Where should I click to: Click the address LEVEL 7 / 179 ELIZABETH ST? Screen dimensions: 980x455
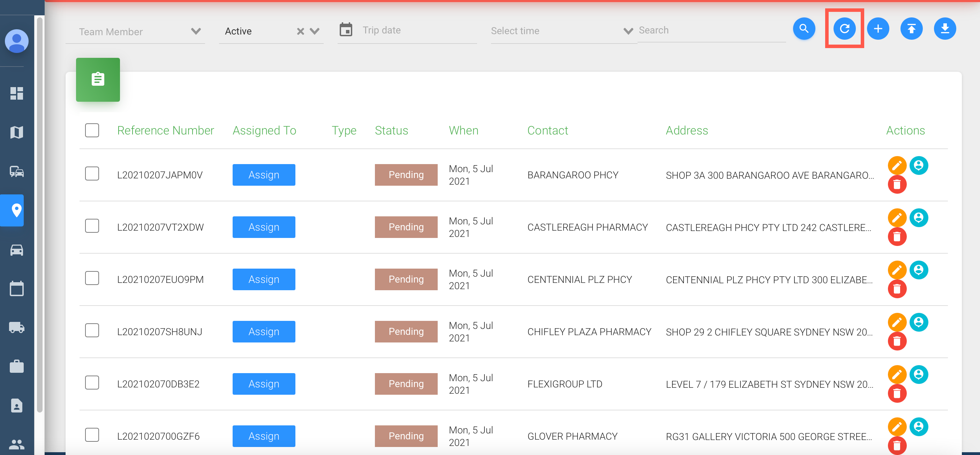[770, 384]
